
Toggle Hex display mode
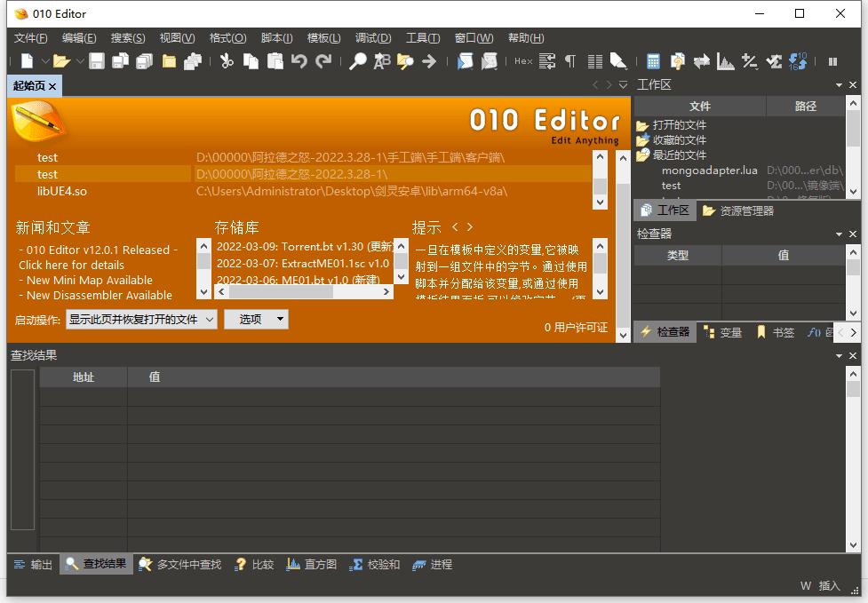[x=523, y=61]
